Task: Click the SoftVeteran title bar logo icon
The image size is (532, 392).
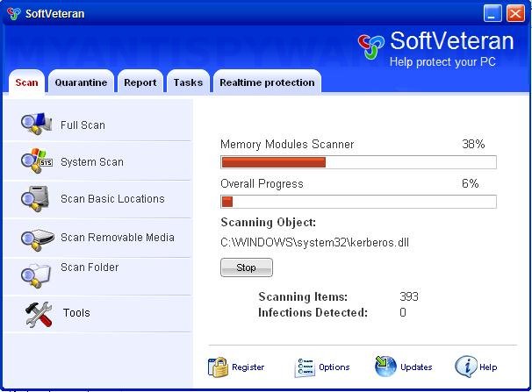Action: 13,13
